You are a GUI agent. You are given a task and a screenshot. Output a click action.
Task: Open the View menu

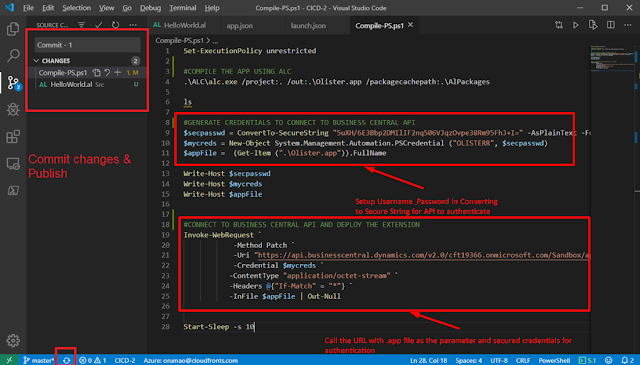[106, 8]
